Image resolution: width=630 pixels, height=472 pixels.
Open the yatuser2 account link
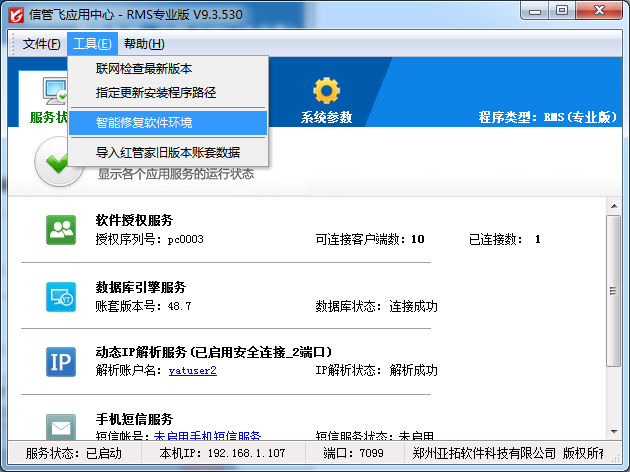(192, 370)
